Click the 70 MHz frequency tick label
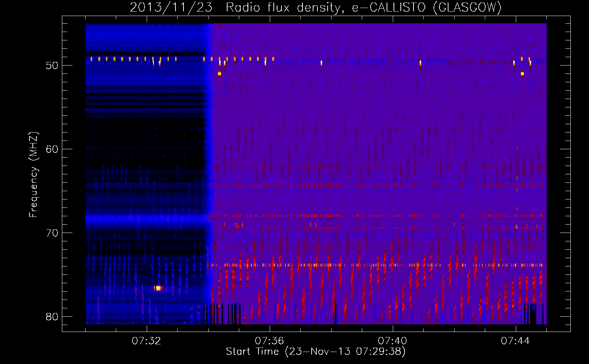 click(52, 233)
